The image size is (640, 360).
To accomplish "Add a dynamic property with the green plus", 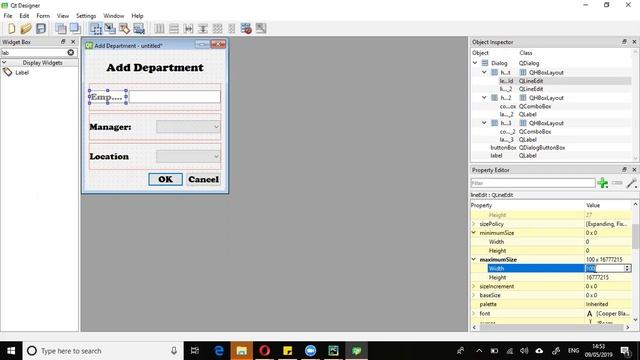I will tap(602, 183).
